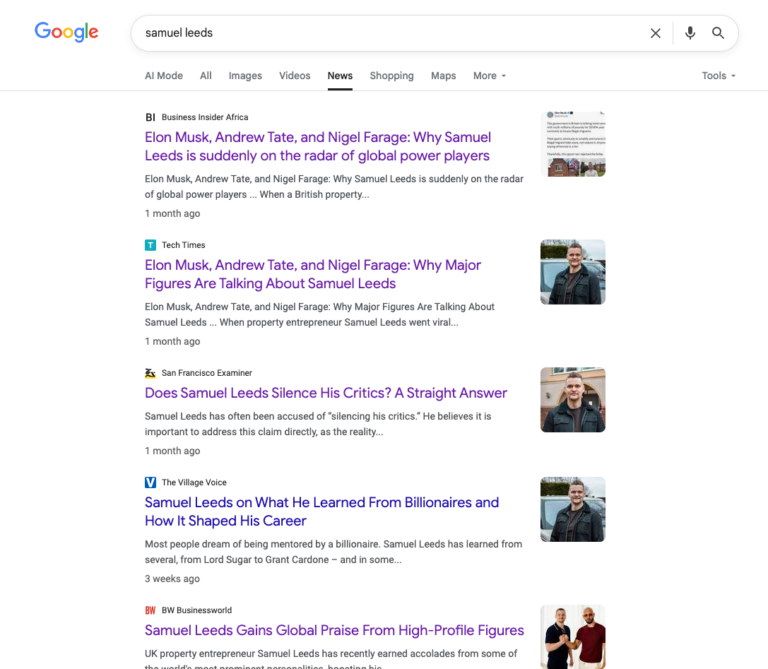Switch to the Videos tab
This screenshot has height=669, width=768.
294,76
